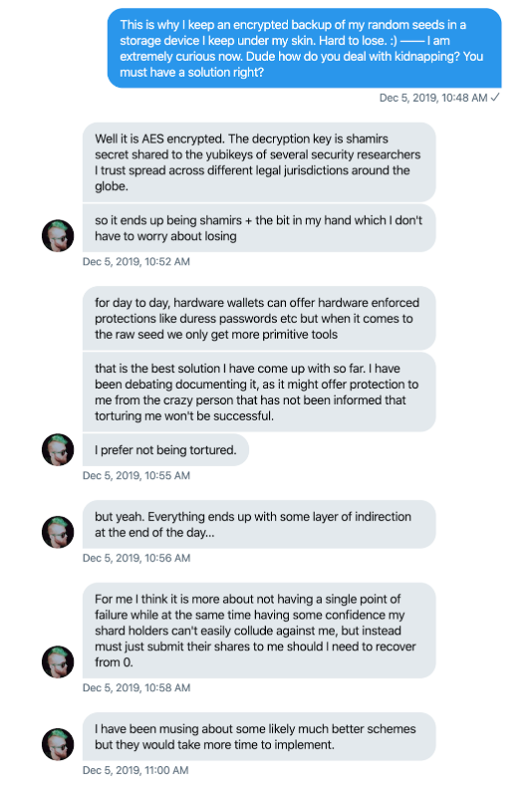Click the avatar beside the 10:52 AM messages

58,235
